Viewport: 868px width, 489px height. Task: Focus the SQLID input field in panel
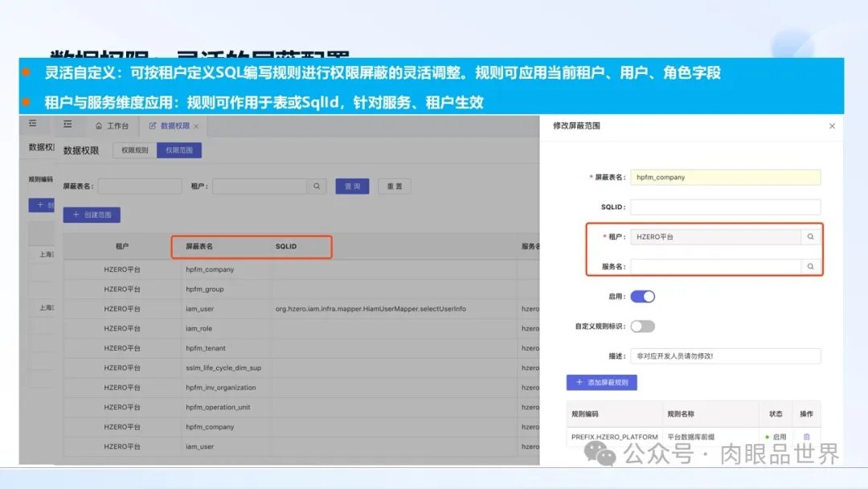point(725,207)
